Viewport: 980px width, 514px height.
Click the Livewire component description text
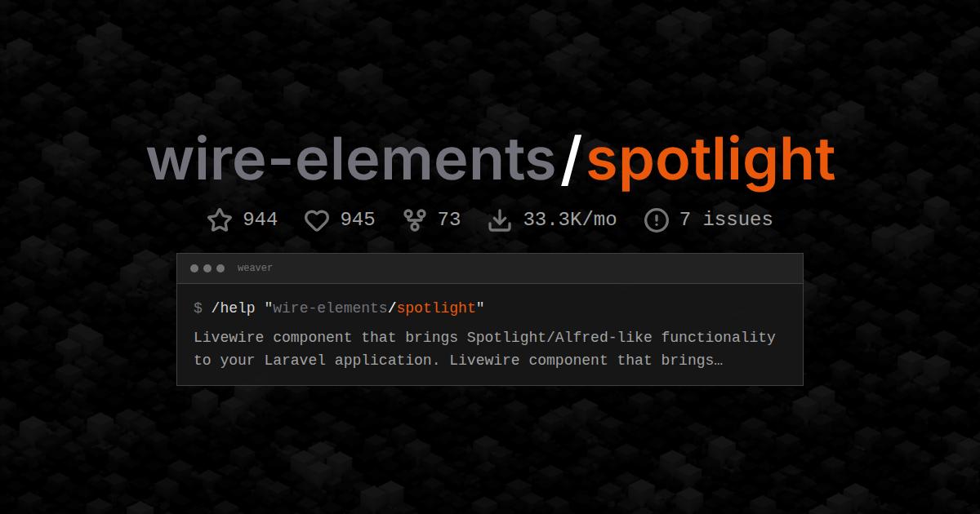click(484, 348)
